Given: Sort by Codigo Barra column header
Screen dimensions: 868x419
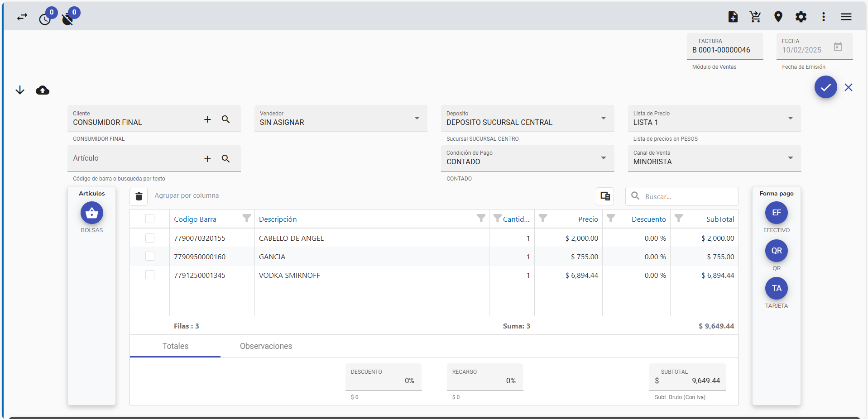Looking at the screenshot, I should [x=195, y=219].
